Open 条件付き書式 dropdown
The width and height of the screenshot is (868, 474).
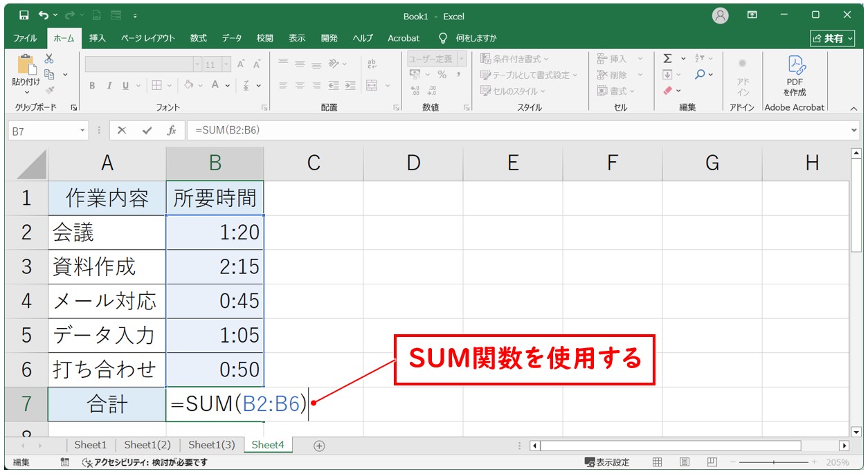tap(514, 59)
